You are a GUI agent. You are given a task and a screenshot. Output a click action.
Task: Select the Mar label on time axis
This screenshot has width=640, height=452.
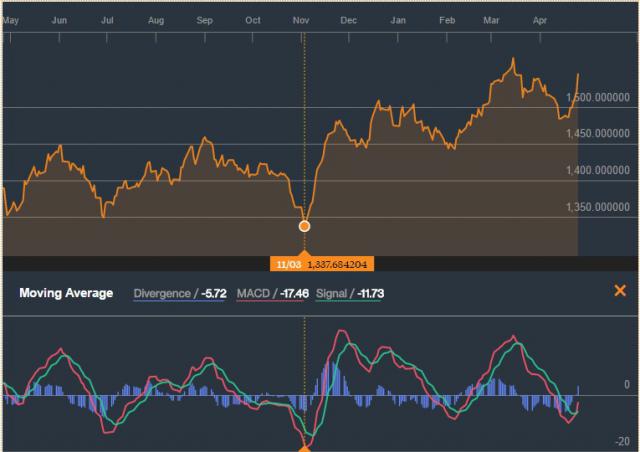click(493, 19)
